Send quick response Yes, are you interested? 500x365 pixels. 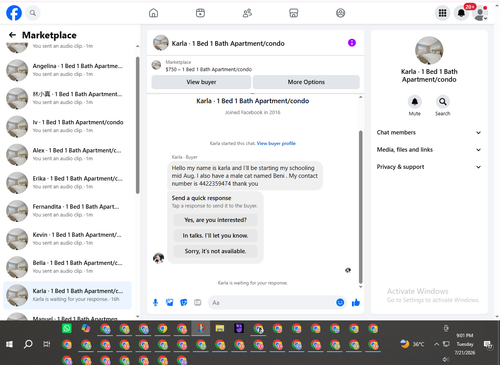pos(215,220)
